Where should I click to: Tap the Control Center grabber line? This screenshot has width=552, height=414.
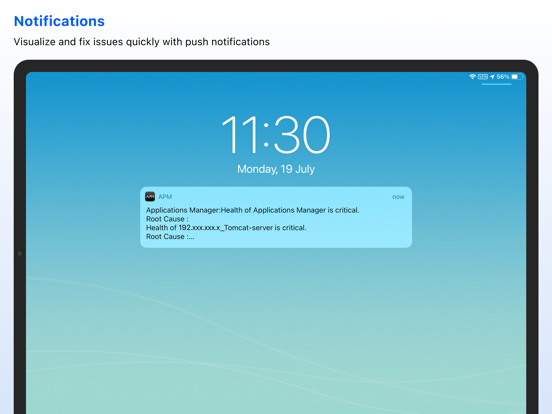coord(496,84)
